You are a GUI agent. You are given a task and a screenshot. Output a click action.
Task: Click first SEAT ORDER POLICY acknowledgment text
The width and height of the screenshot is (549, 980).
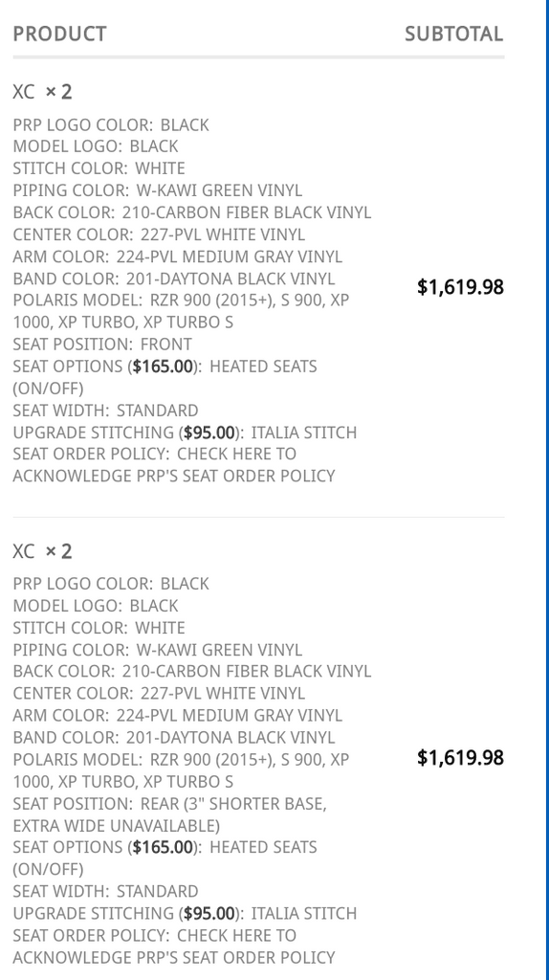174,465
